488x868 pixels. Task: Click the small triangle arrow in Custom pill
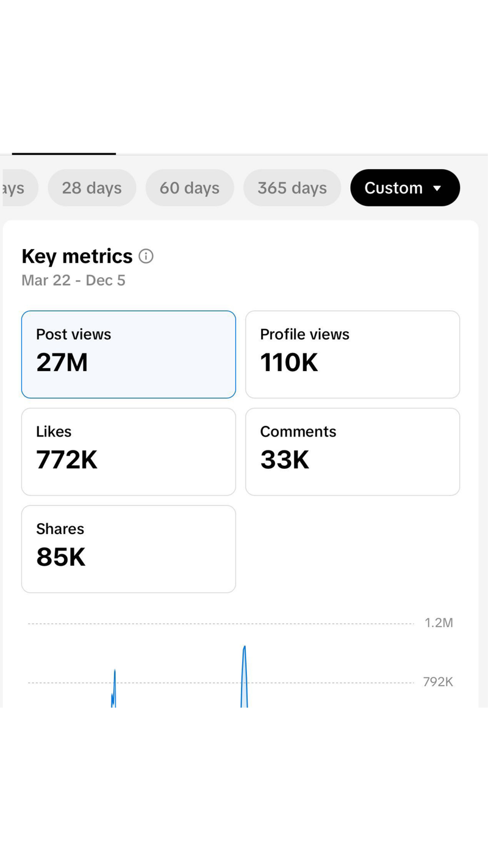437,188
